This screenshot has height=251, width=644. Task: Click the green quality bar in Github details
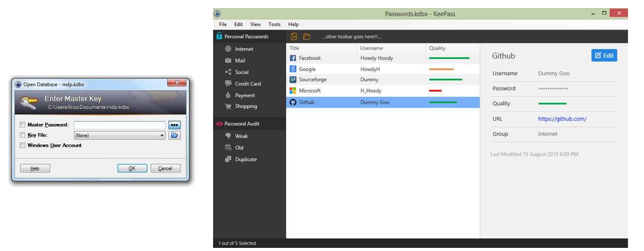[x=552, y=104]
